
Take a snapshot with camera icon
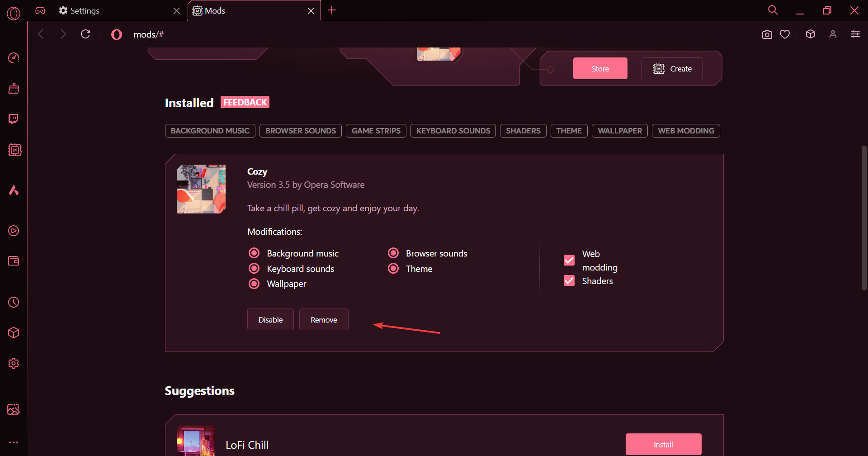pos(767,34)
